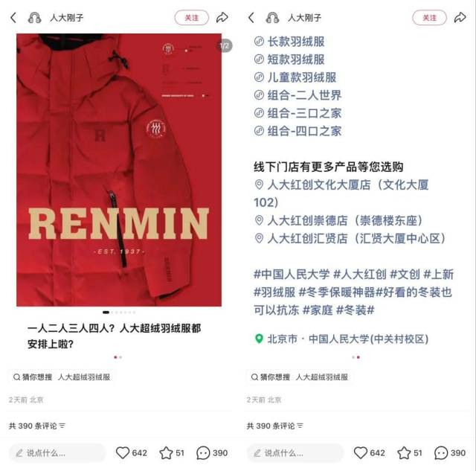Open comments bubble icon on left screen
The image size is (476, 471).
203,453
